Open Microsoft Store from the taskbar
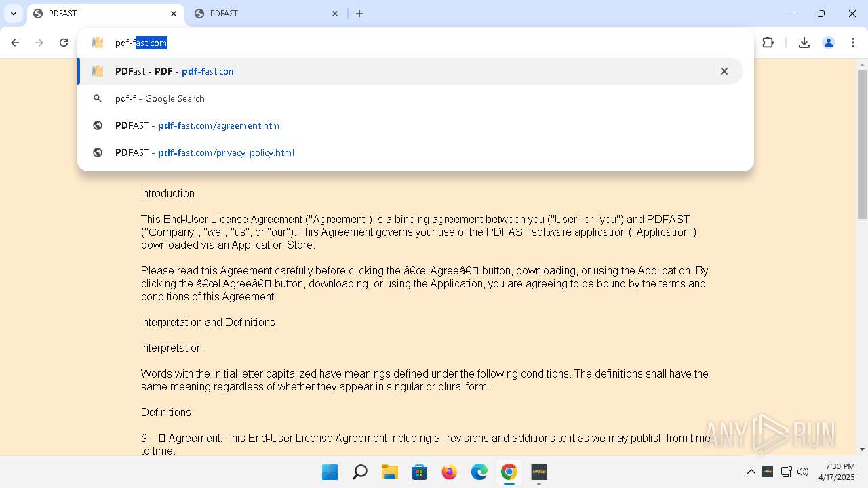 pyautogui.click(x=420, y=472)
